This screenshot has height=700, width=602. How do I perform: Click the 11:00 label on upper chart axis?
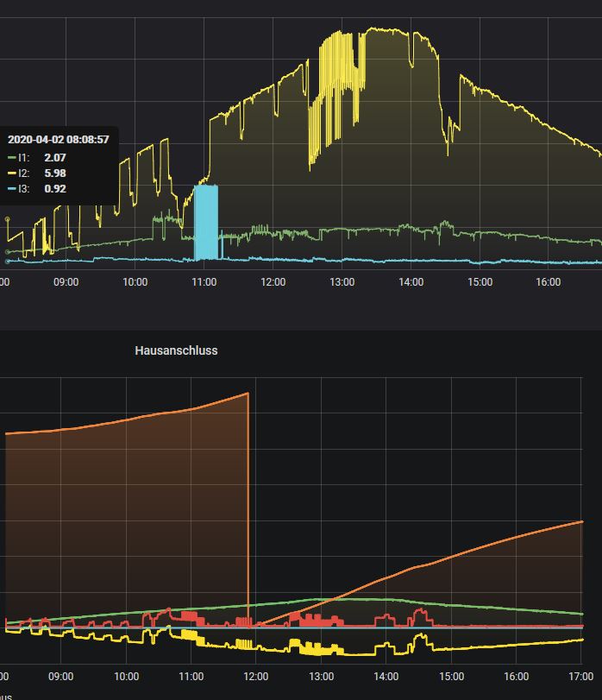[204, 282]
